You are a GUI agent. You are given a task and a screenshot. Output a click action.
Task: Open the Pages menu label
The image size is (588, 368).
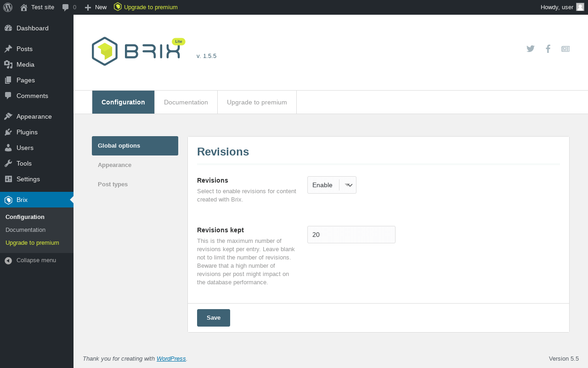(x=26, y=80)
